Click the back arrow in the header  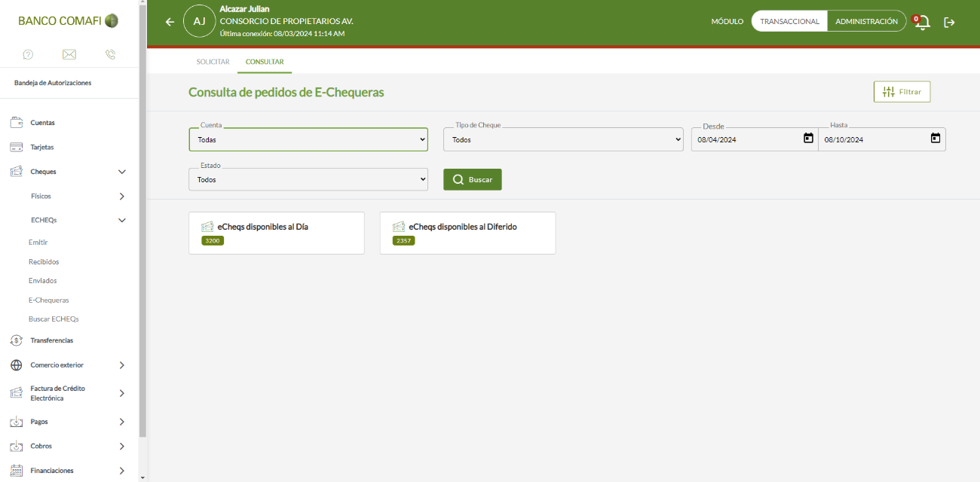click(x=170, y=22)
